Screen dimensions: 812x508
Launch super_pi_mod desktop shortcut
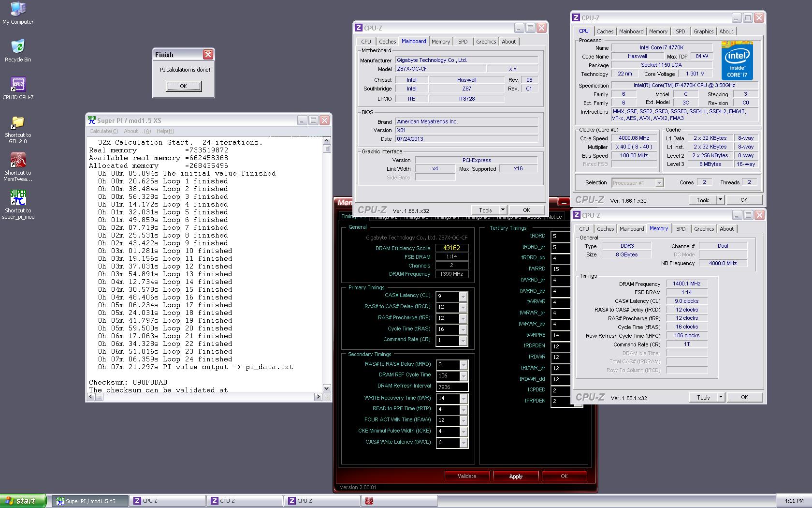(x=18, y=204)
